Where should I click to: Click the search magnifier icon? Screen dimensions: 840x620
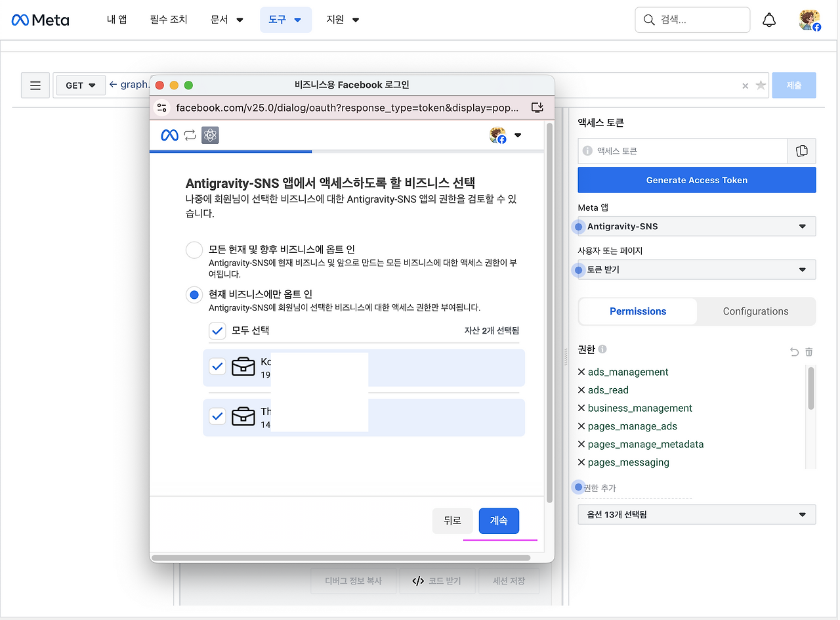649,20
